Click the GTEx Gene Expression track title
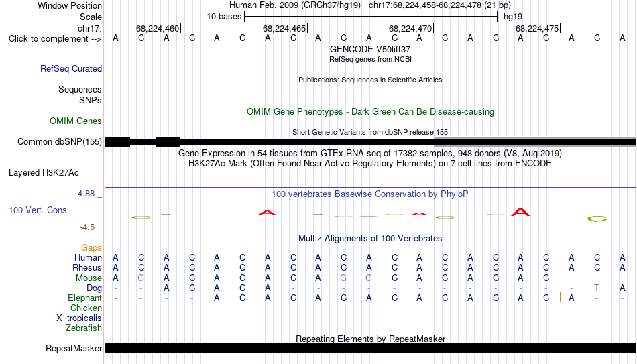This screenshot has height=364, width=637. pyautogui.click(x=370, y=153)
